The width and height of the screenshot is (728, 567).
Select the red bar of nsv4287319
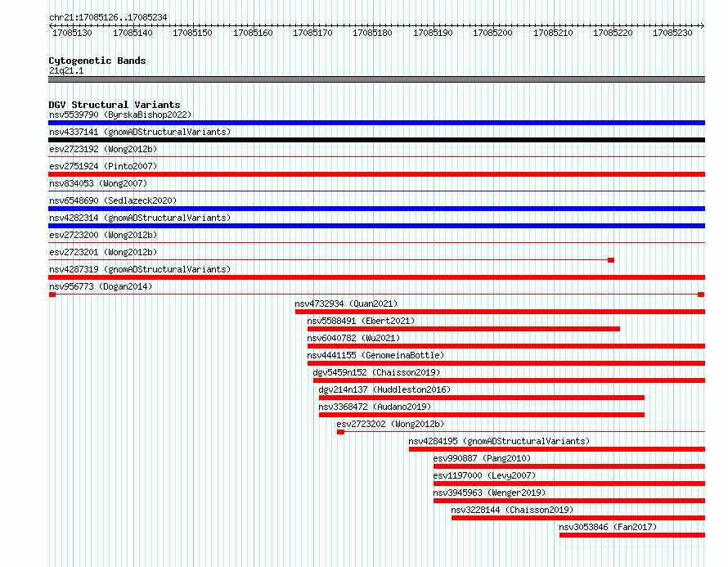pos(376,277)
